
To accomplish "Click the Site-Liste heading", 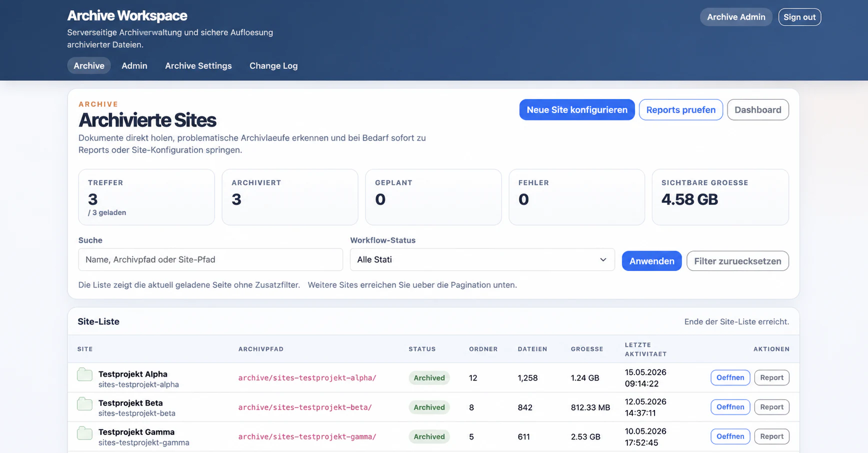I will tap(98, 321).
